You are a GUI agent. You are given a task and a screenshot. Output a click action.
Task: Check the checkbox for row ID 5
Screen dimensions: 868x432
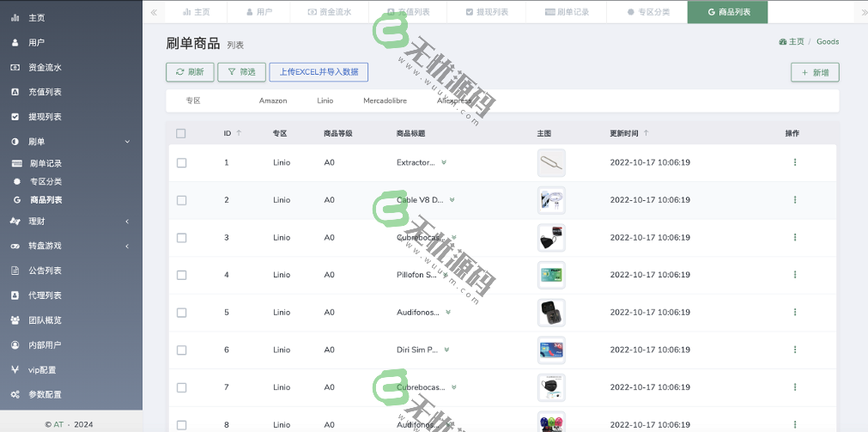point(181,313)
